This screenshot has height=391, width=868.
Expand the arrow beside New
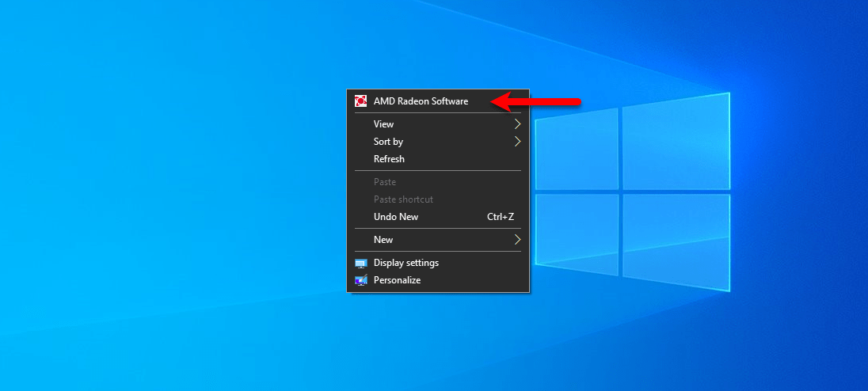(x=518, y=240)
